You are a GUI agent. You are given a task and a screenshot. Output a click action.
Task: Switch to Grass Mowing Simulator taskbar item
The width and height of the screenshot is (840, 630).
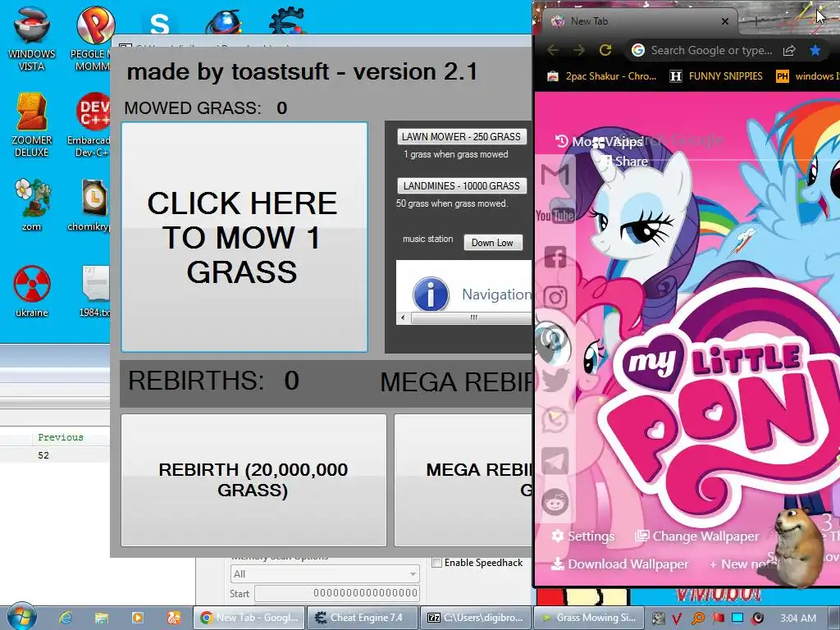pyautogui.click(x=588, y=618)
